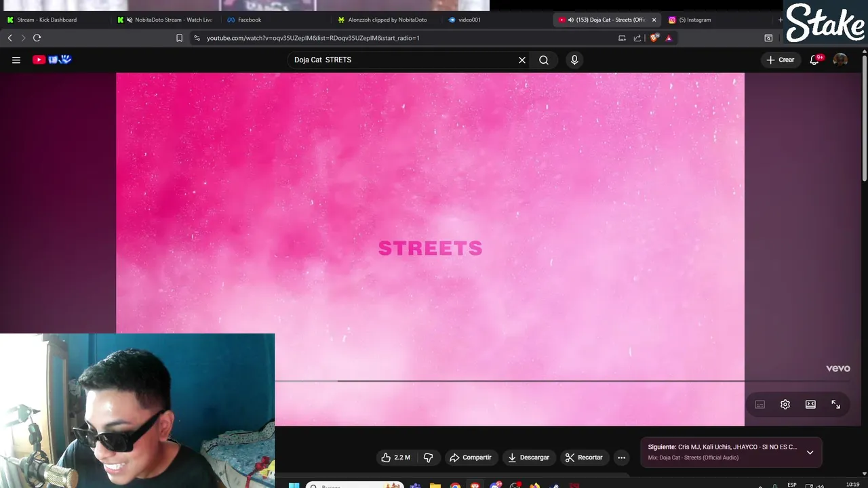Viewport: 868px width, 488px height.
Task: Switch to the Facebook tab
Action: click(x=277, y=20)
